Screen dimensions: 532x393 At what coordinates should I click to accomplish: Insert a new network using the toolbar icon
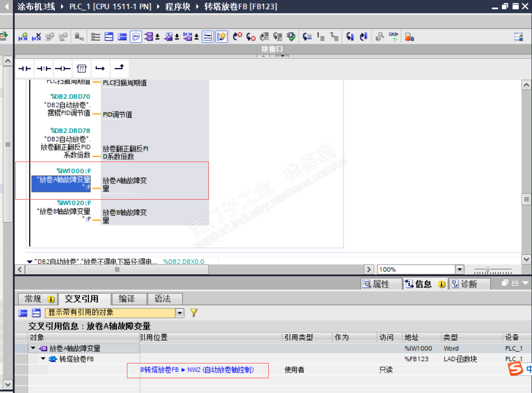23,37
